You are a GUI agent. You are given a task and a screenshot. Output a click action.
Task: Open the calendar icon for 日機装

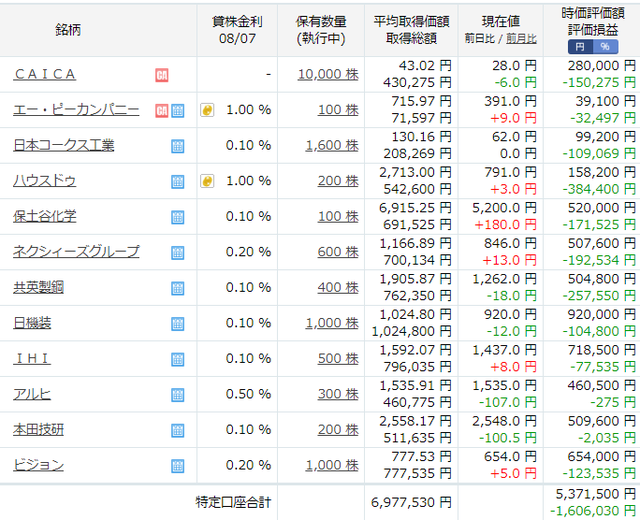click(x=178, y=324)
